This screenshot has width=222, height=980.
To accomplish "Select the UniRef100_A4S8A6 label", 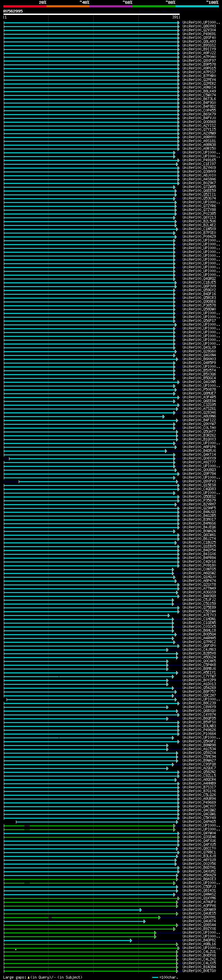I will coord(199,179).
